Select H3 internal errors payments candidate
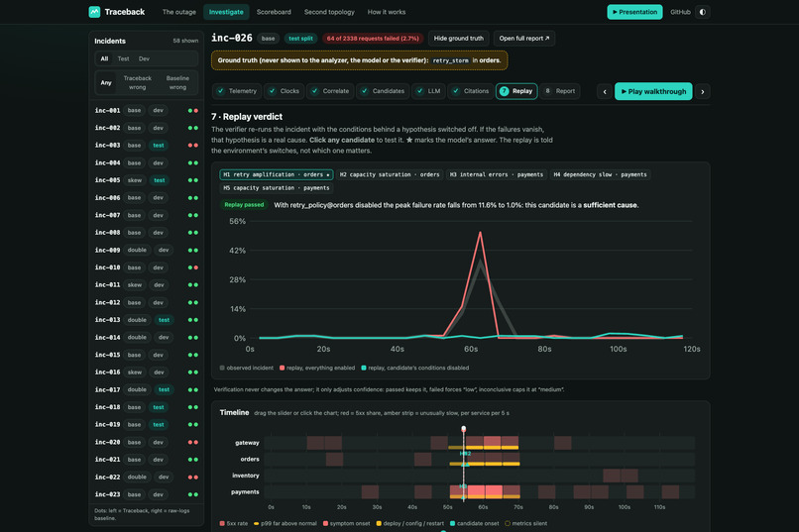 tap(497, 174)
